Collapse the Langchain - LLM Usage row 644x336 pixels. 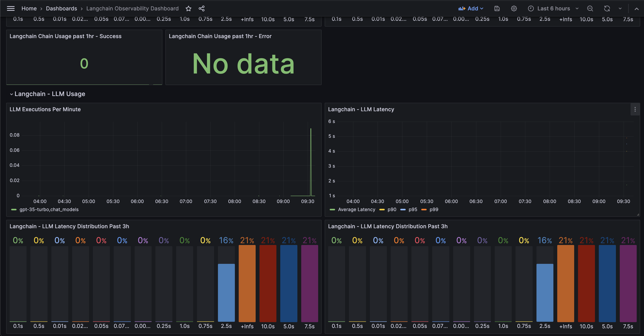tap(12, 94)
